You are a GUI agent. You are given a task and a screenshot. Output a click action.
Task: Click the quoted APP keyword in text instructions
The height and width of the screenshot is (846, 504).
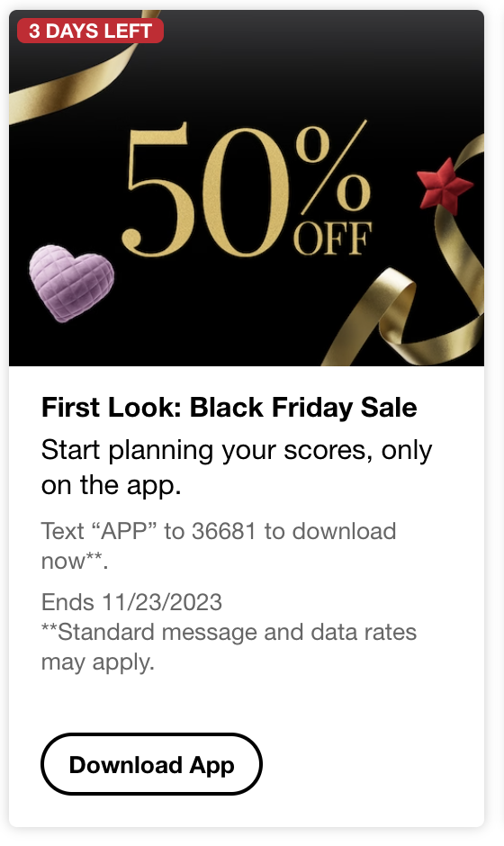click(x=125, y=531)
